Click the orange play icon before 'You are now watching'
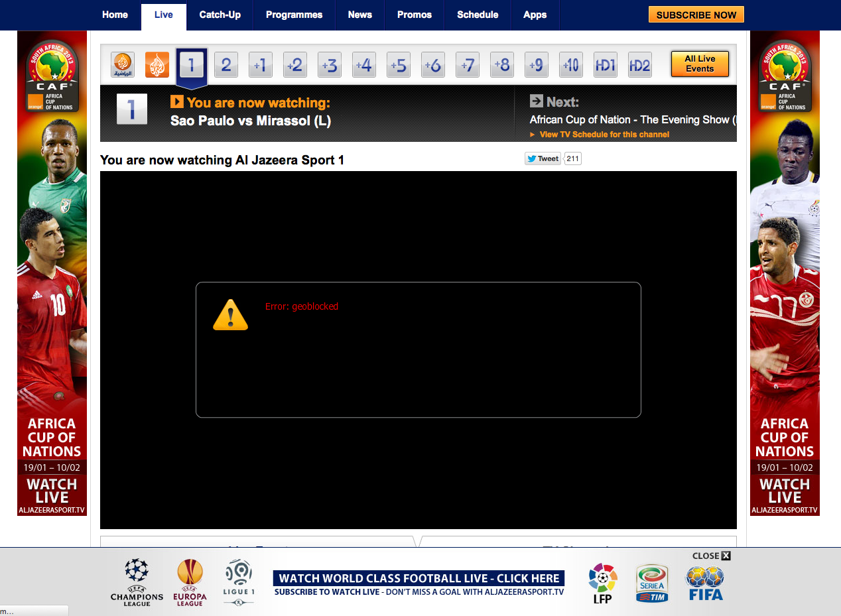The image size is (841, 616). coord(177,101)
